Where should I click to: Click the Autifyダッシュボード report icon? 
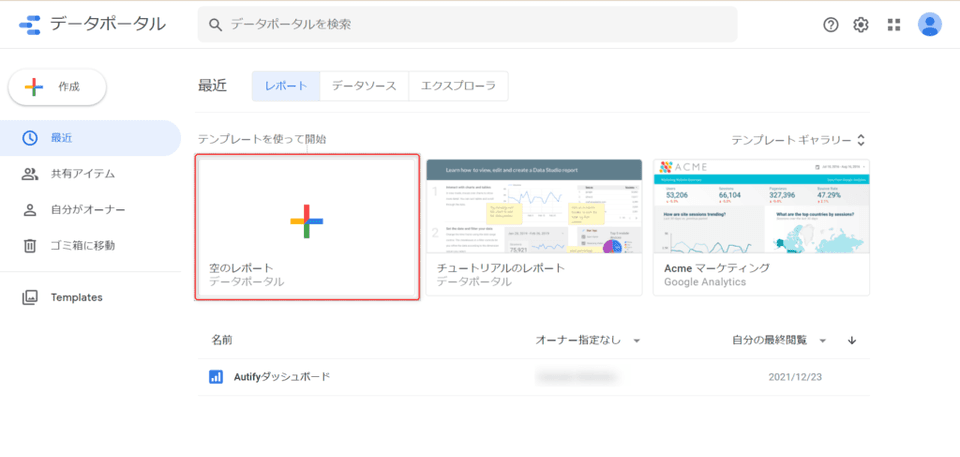pos(215,377)
